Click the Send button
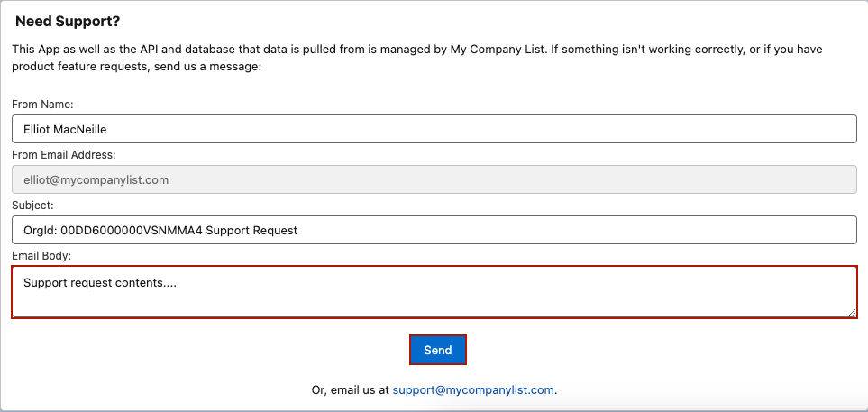Viewport: 868px width, 412px height. tap(438, 350)
